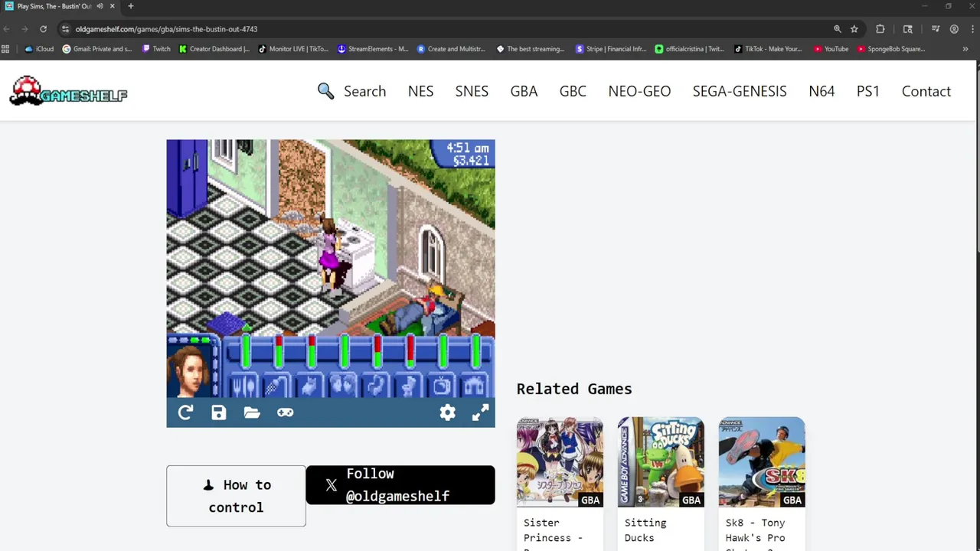Open the SNES games section

tap(472, 91)
